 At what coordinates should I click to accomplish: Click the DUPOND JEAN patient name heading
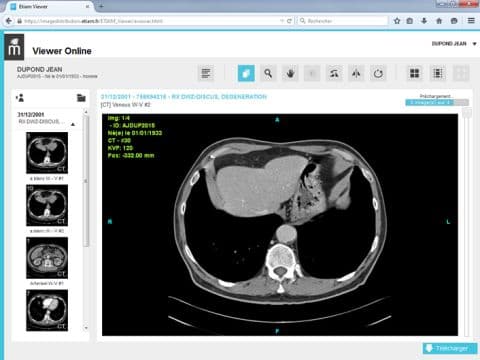tap(39, 69)
